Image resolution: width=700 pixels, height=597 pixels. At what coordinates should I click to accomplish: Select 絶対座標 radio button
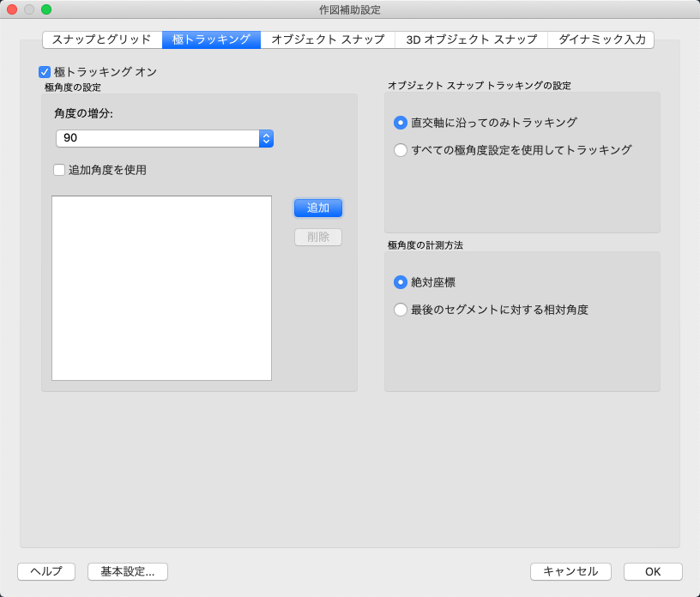(x=401, y=282)
